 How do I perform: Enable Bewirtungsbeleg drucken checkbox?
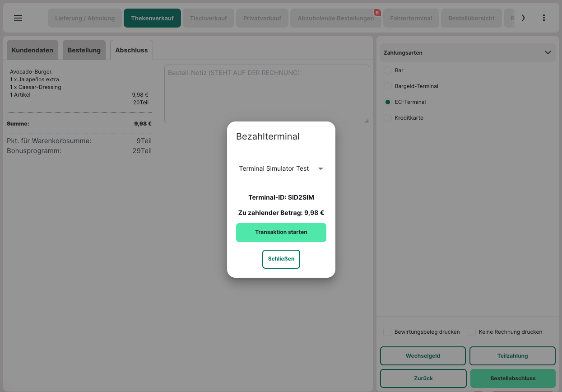(387, 332)
